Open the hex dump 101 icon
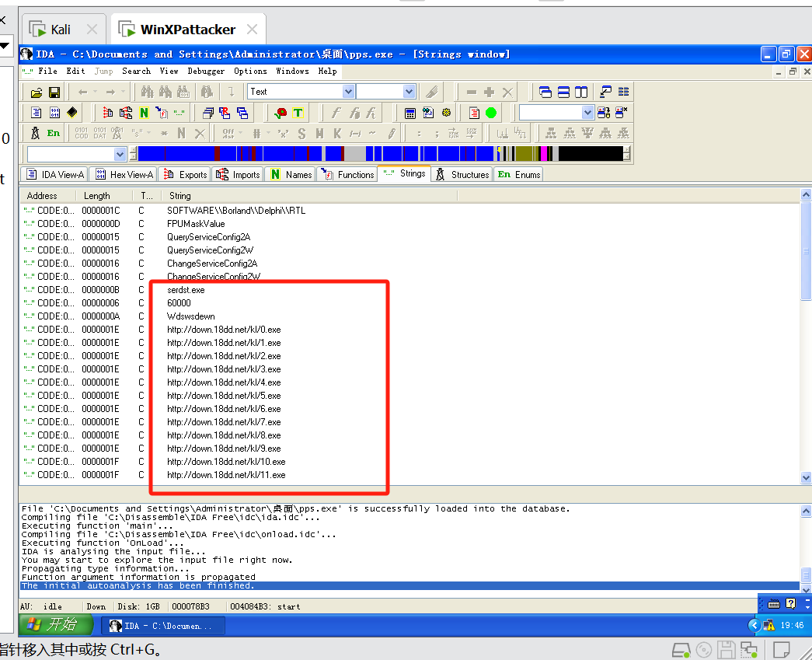Image resolution: width=812 pixels, height=660 pixels. (54, 113)
